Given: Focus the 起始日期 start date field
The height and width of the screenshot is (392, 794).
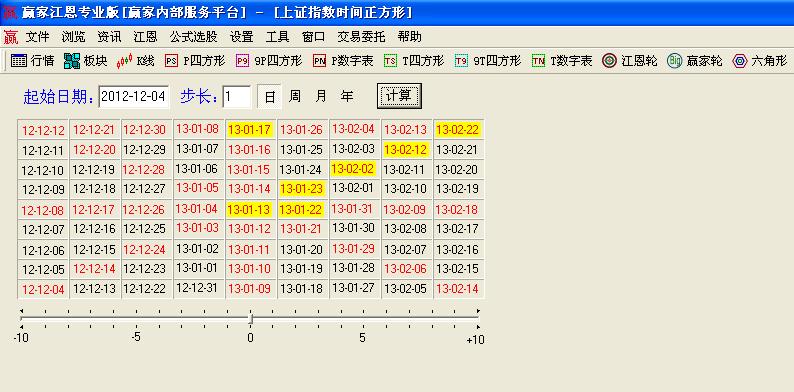Looking at the screenshot, I should pyautogui.click(x=134, y=96).
